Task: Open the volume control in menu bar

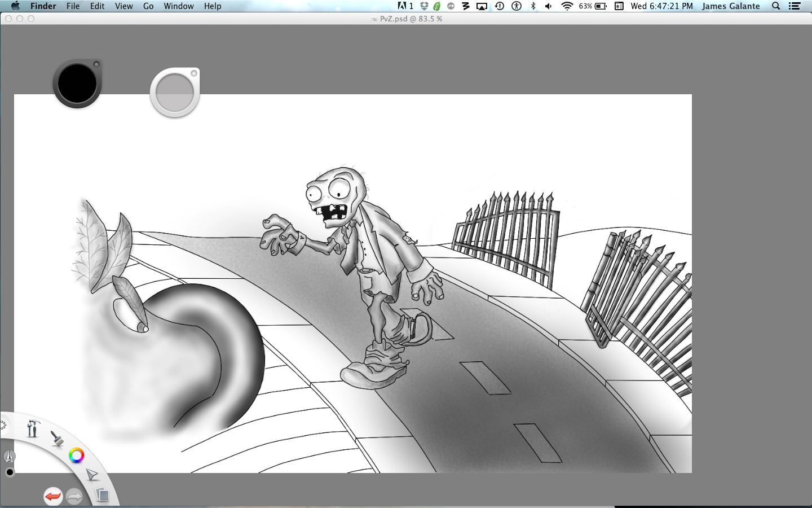Action: [549, 6]
